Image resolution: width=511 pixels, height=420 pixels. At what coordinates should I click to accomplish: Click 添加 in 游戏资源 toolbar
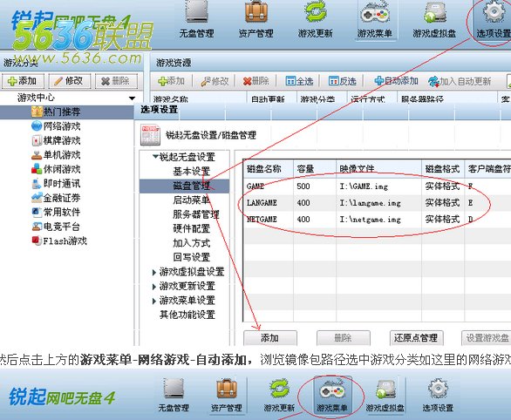pyautogui.click(x=172, y=81)
